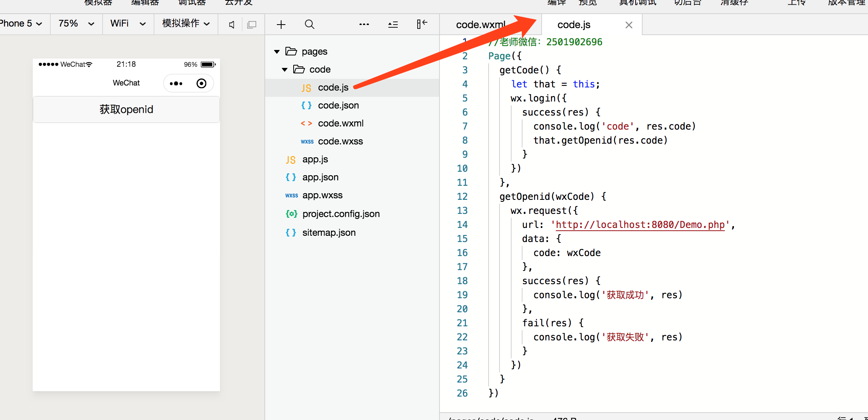The height and width of the screenshot is (420, 868).
Task: Open app.json in file tree
Action: 320,177
